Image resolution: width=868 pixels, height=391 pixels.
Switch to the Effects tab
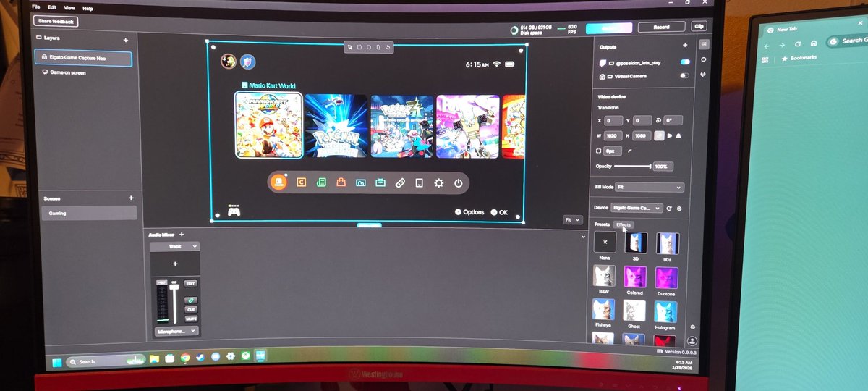coord(624,224)
